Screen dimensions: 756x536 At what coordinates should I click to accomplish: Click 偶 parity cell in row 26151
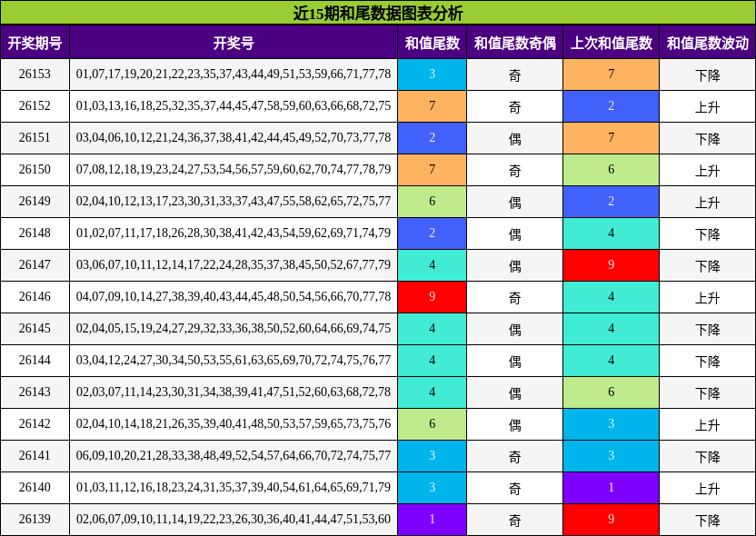(x=514, y=138)
